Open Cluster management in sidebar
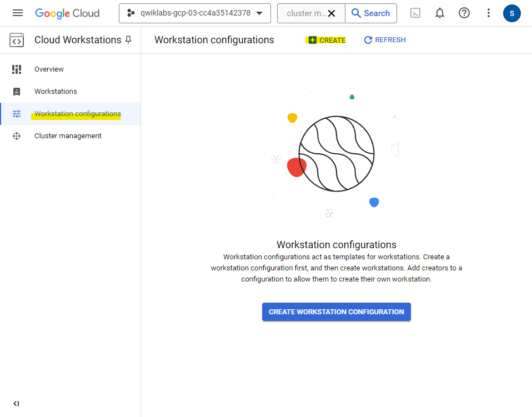The width and height of the screenshot is (532, 417). point(71,136)
